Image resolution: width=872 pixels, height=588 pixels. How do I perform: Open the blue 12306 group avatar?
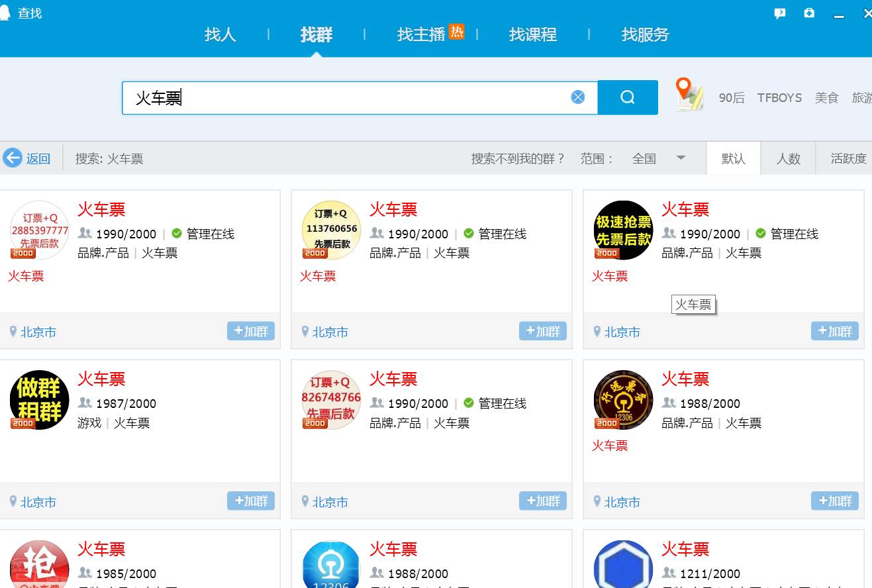(x=332, y=564)
